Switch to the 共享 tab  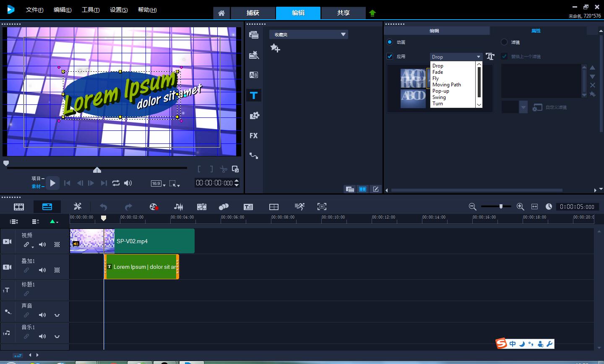click(343, 13)
